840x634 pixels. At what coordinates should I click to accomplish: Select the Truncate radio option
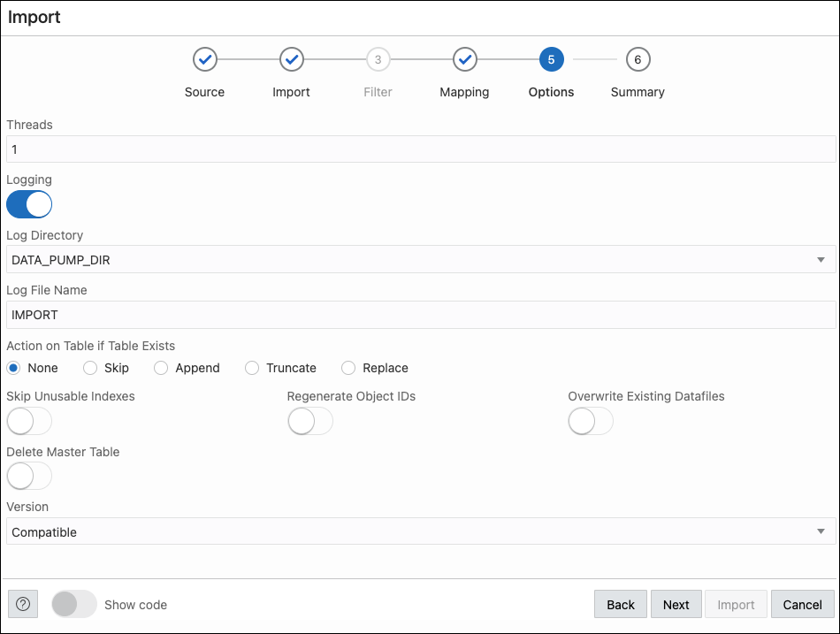point(252,368)
